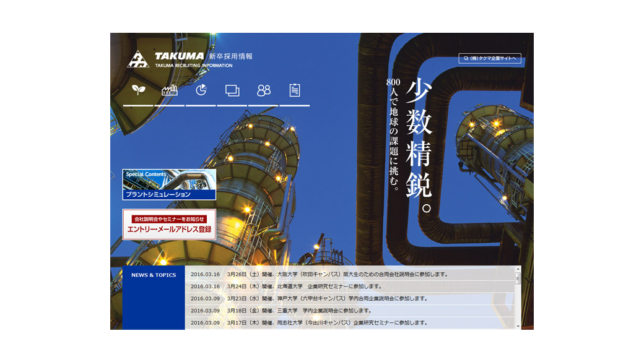Open the プラントシミュレーション Special Contents banner

click(169, 185)
